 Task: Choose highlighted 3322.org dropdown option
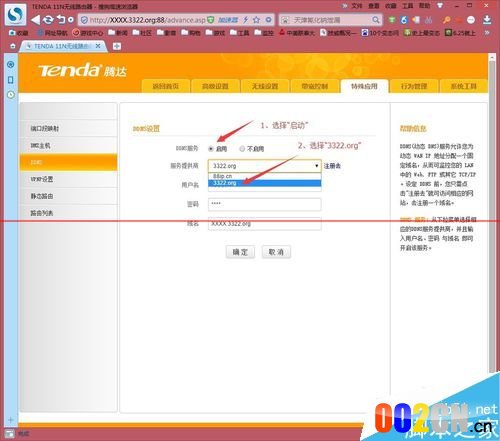click(265, 183)
